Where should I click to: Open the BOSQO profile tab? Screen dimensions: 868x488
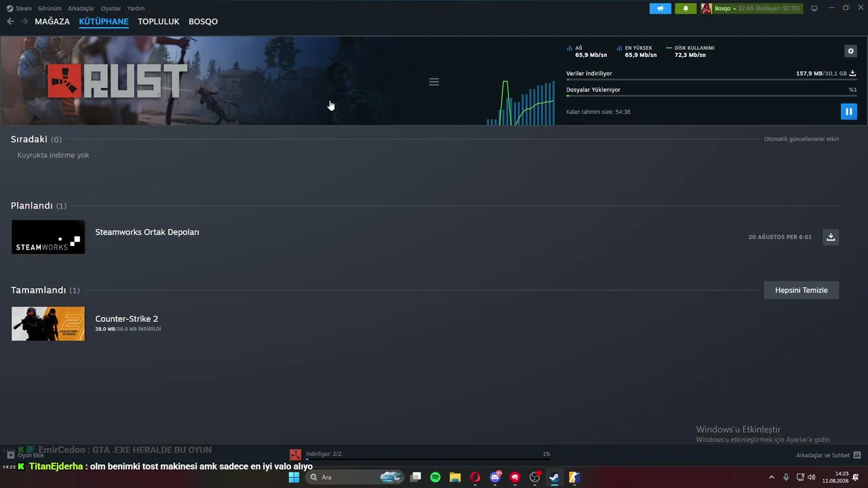click(x=203, y=22)
